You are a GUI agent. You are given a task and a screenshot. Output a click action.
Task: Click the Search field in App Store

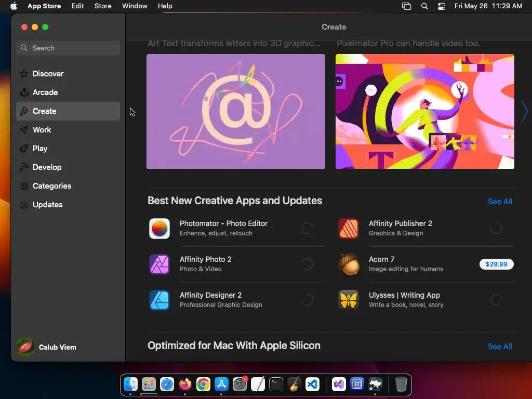point(68,48)
